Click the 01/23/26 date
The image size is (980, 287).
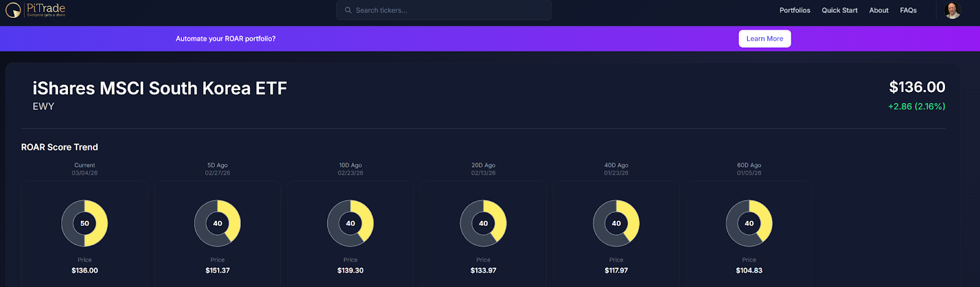tap(616, 173)
